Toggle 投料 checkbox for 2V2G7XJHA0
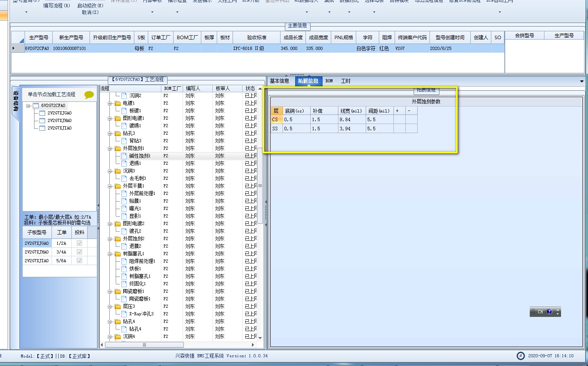The height and width of the screenshot is (366, 588). tap(79, 252)
